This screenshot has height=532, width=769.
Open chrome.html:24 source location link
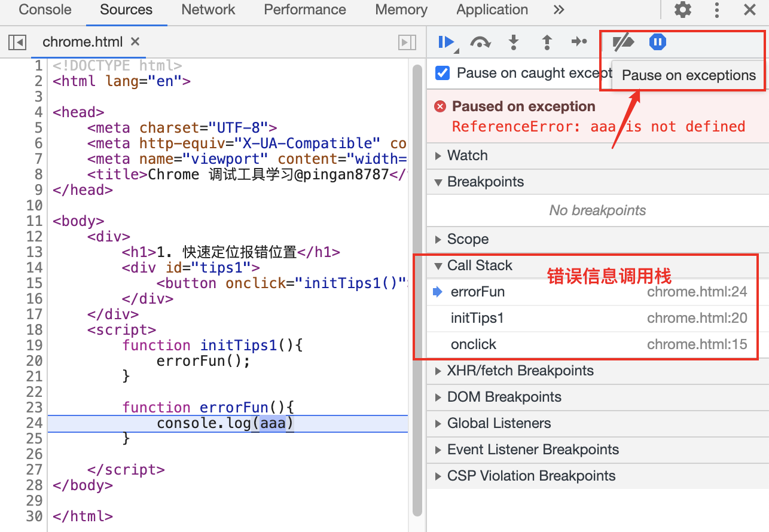pyautogui.click(x=697, y=292)
